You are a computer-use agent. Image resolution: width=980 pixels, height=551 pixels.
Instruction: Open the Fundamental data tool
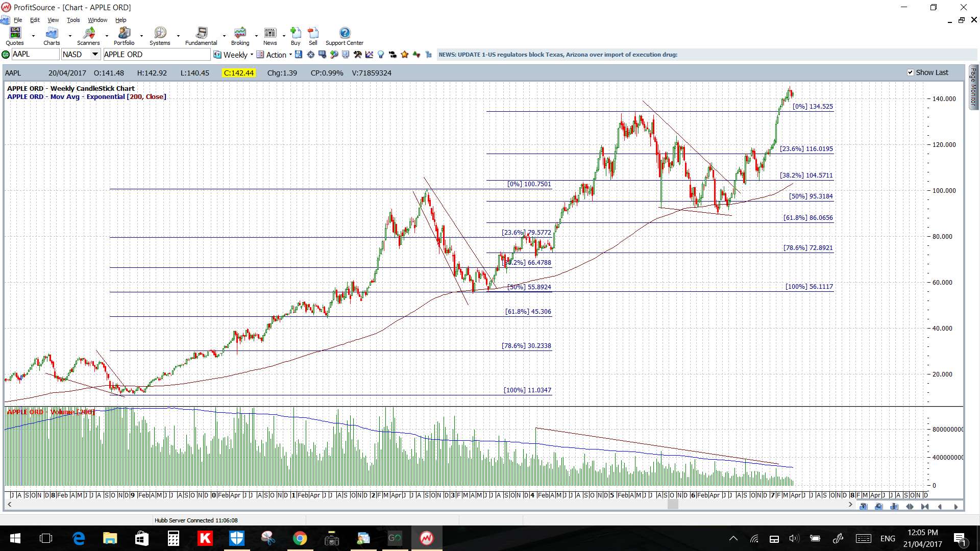point(201,36)
